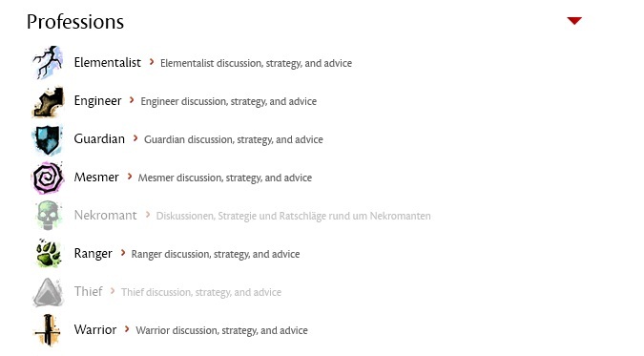This screenshot has width=644, height=356.
Task: Click the Ranger paw print icon
Action: point(49,253)
